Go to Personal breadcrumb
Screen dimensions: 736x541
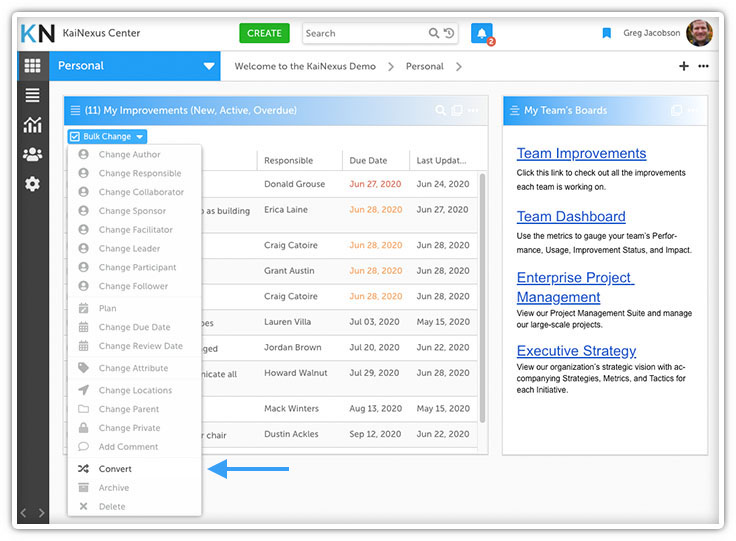[424, 67]
